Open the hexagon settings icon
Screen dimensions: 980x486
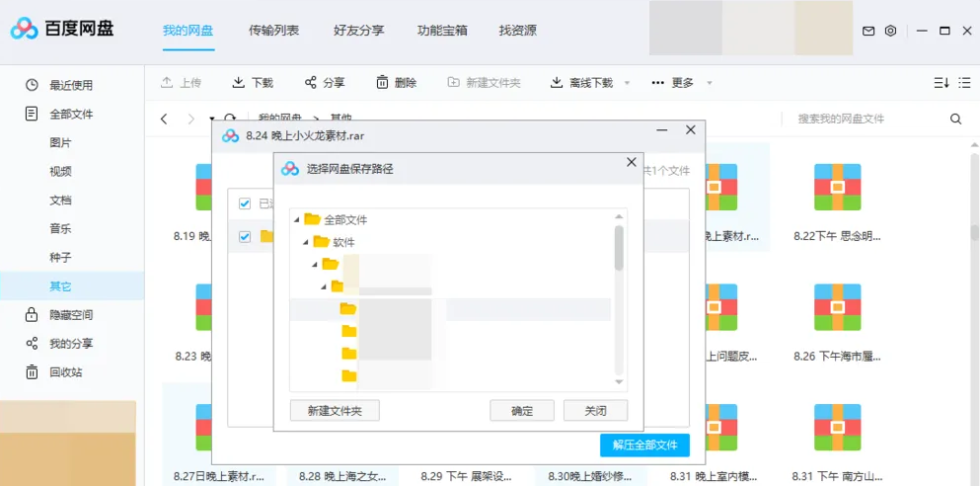890,31
